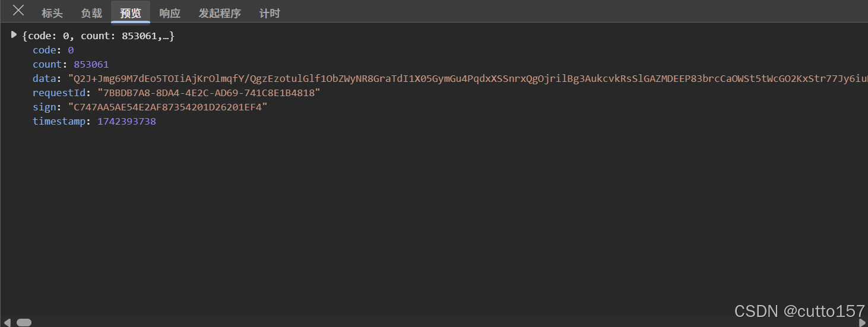Screen dimensions: 868x327
Task: Select the requestId property key
Action: point(59,93)
